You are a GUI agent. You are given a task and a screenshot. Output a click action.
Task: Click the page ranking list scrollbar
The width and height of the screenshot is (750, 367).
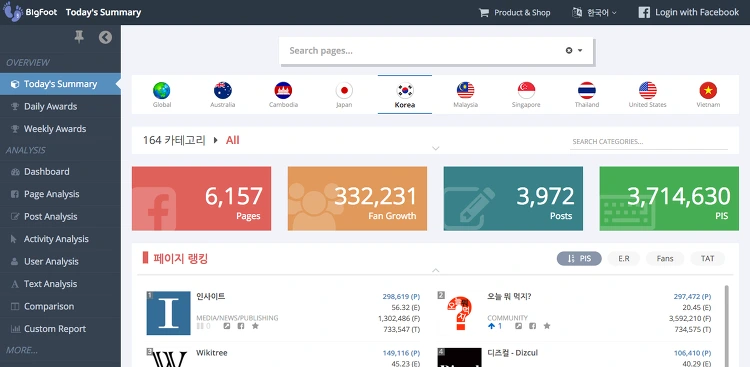point(727,325)
